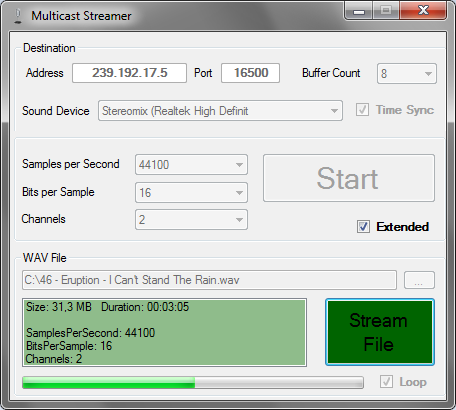Click the WAV file path field
The image size is (456, 410).
coord(209,280)
